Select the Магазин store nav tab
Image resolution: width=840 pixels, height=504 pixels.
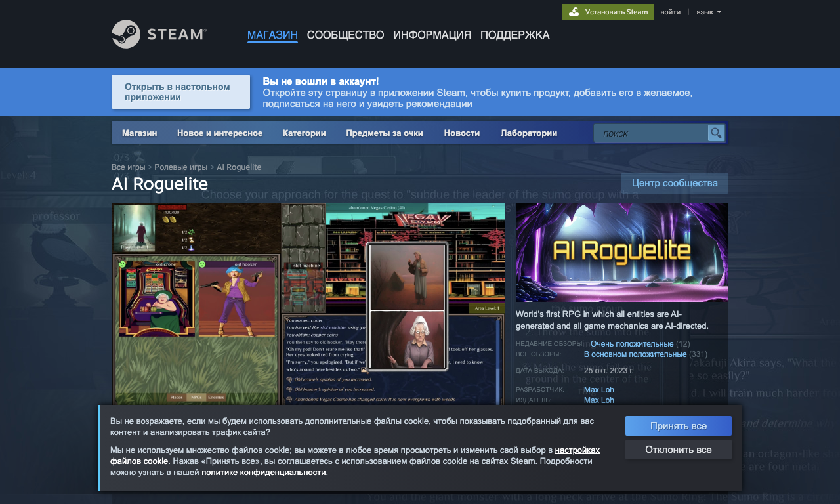139,133
